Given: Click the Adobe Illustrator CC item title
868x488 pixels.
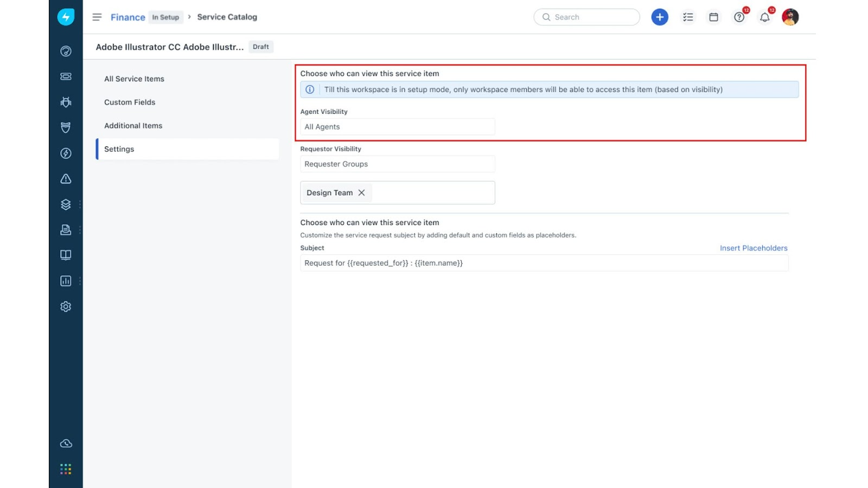Looking at the screenshot, I should click(170, 47).
